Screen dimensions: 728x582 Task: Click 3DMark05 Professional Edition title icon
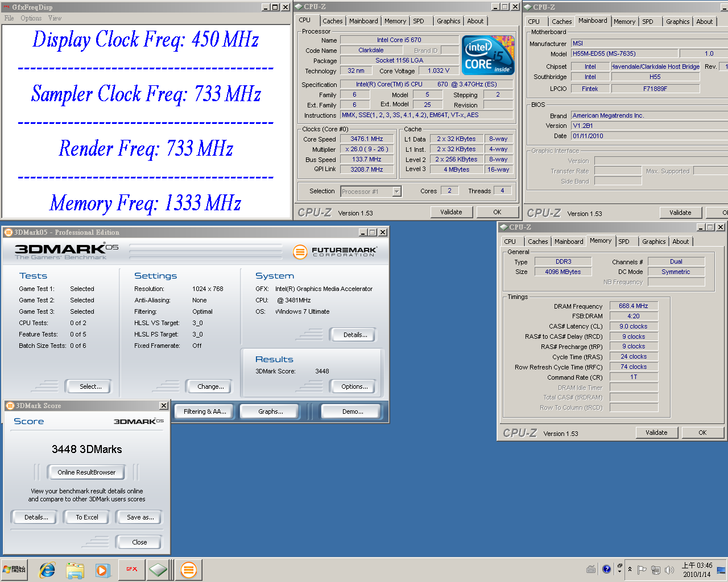[x=8, y=232]
